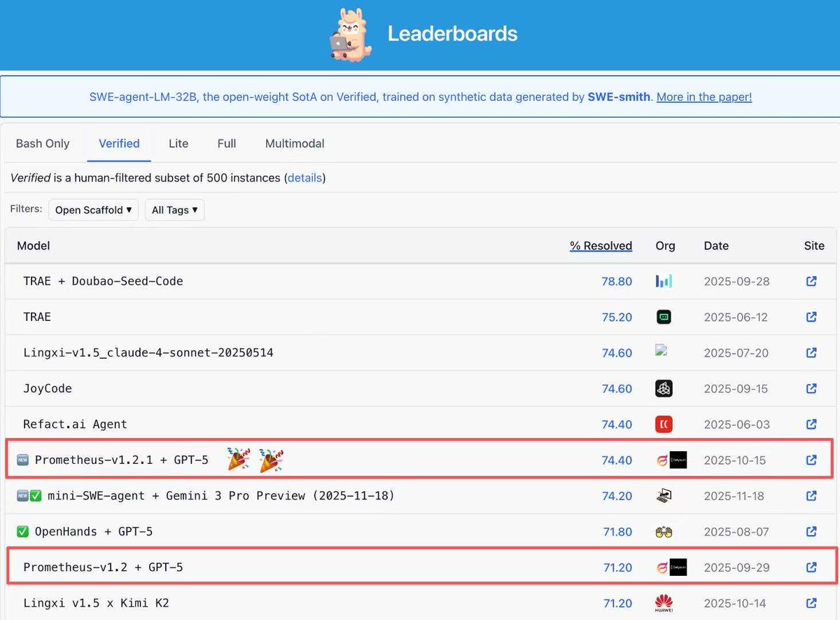Click the Site column header
This screenshot has width=840, height=620.
click(814, 245)
